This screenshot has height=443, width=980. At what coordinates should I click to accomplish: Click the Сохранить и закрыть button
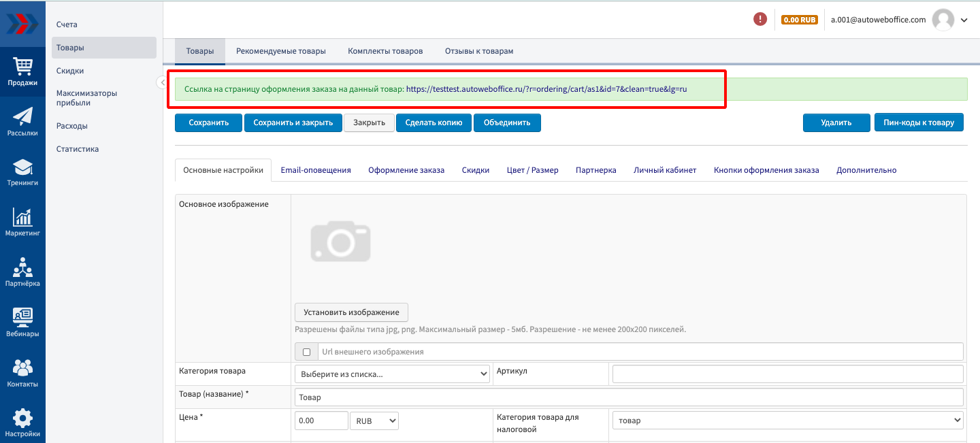tap(293, 122)
